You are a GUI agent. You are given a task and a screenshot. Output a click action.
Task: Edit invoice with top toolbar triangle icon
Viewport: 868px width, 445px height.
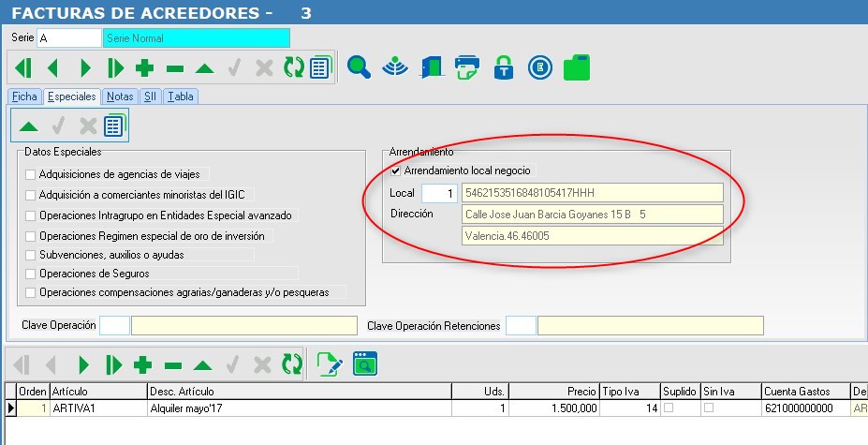click(x=205, y=68)
